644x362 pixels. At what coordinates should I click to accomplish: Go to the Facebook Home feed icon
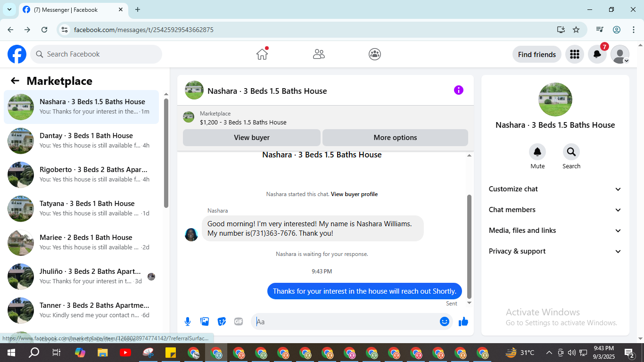pyautogui.click(x=262, y=54)
